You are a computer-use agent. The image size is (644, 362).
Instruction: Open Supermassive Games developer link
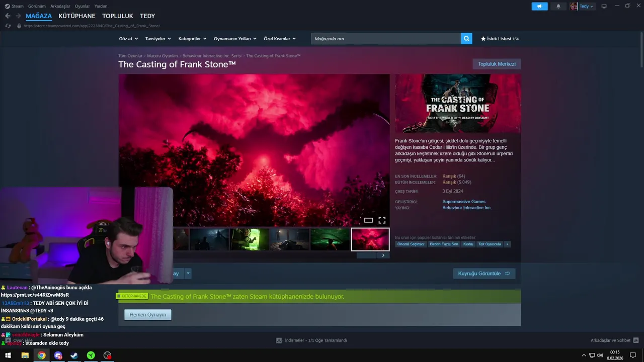click(464, 202)
